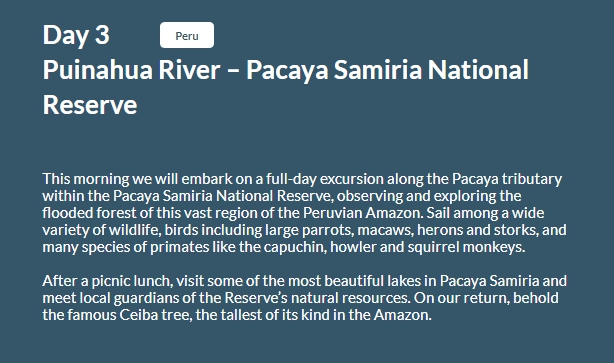The height and width of the screenshot is (363, 614).
Task: Click the Peru country tag
Action: [187, 35]
